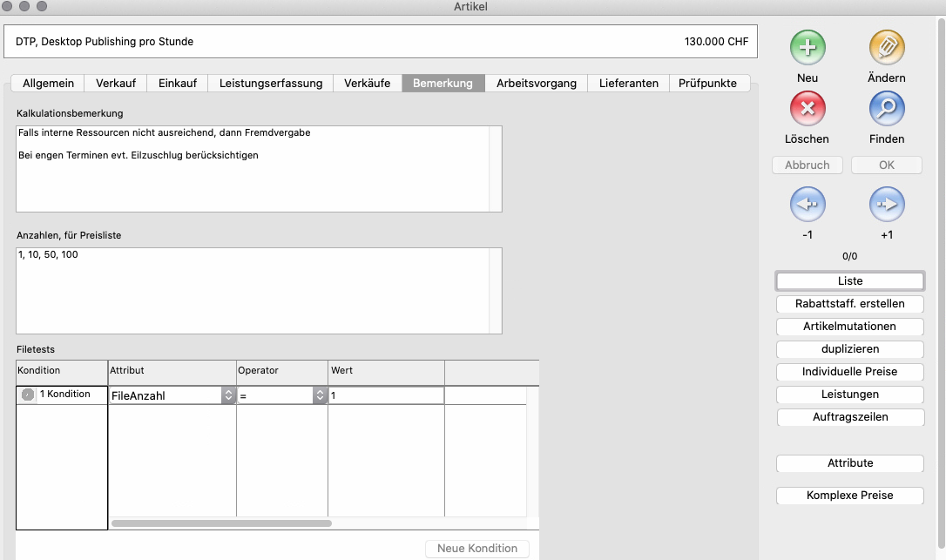Select the Prüfpunkte tab

[x=707, y=84]
